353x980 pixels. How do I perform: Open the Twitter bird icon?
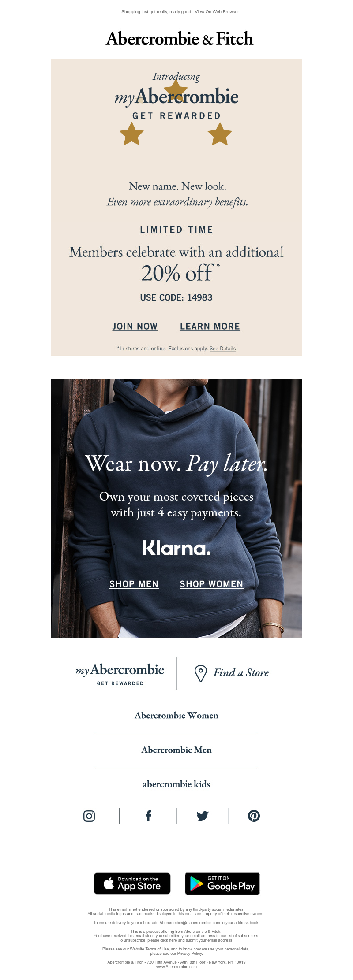click(203, 816)
